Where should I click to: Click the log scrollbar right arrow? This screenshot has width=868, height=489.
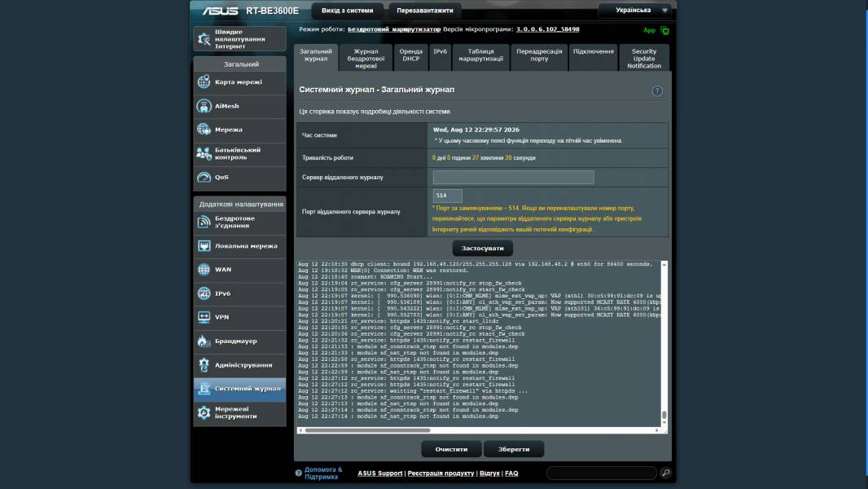(x=657, y=430)
